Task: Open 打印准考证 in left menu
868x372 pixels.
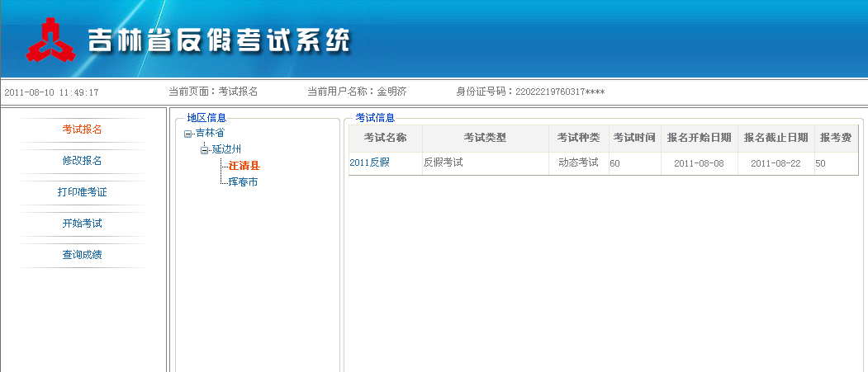Action: click(x=82, y=192)
